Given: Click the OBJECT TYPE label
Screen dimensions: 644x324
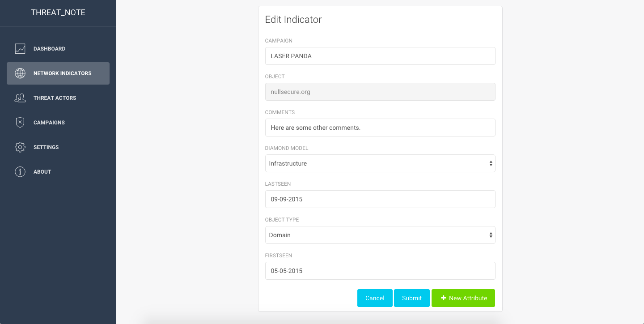Looking at the screenshot, I should tap(282, 220).
